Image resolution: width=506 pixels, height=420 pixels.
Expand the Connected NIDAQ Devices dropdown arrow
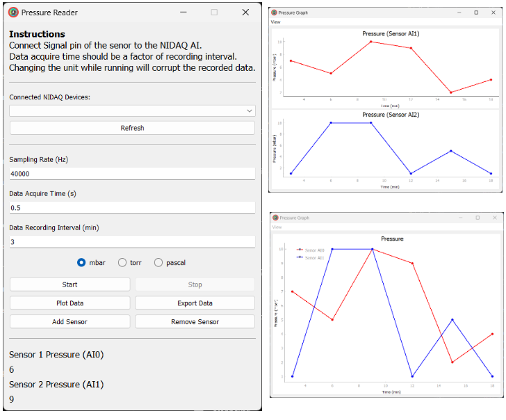tap(250, 111)
